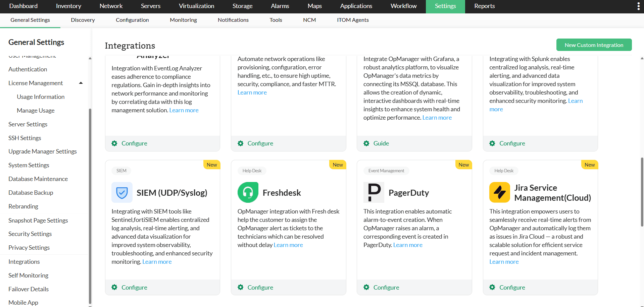Open Server Settings in sidebar

28,124
